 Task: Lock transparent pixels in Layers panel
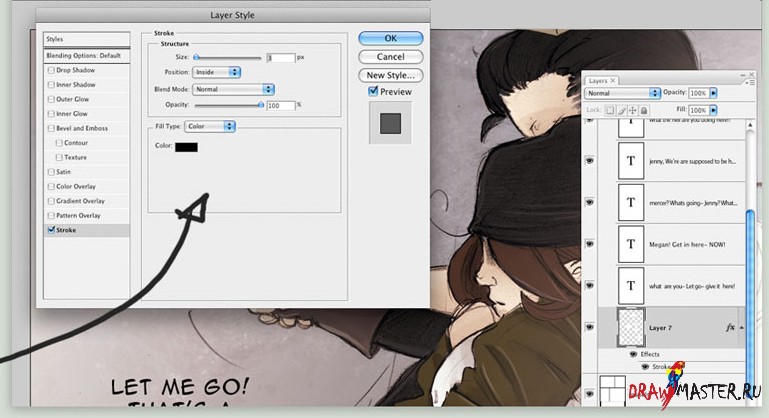tap(610, 110)
